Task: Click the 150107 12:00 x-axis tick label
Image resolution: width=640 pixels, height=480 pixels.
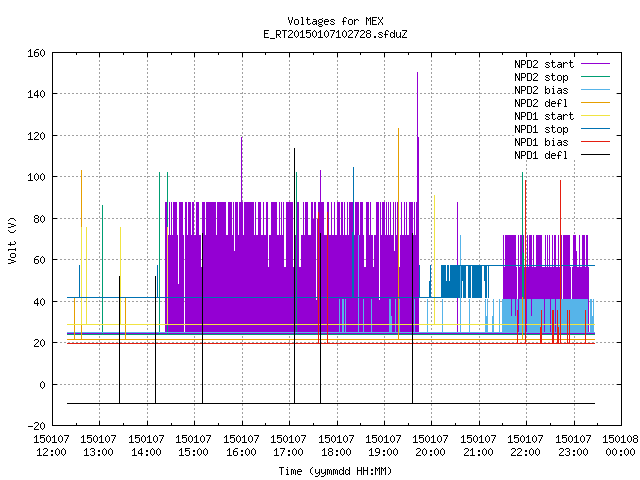Action: [51, 446]
